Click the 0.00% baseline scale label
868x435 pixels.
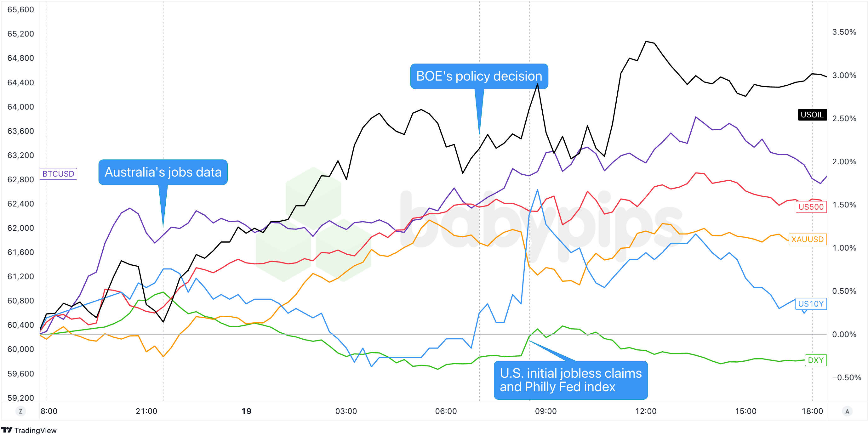click(844, 334)
